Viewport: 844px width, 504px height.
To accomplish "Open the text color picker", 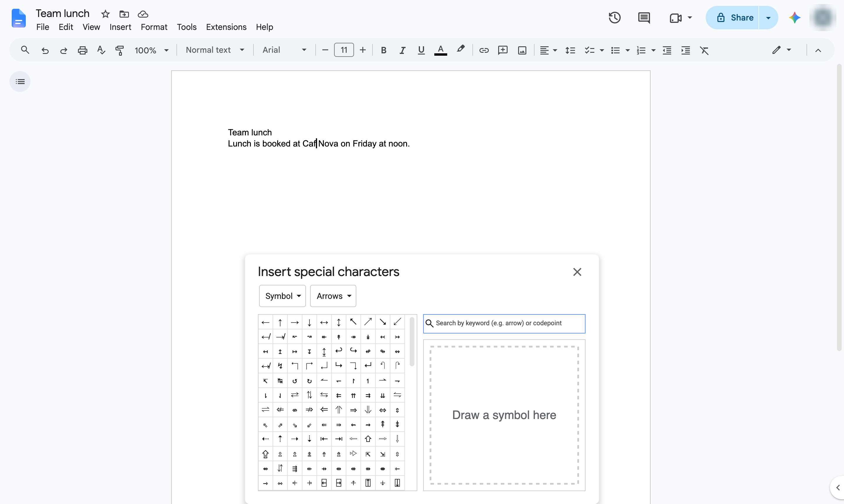I will (x=440, y=50).
